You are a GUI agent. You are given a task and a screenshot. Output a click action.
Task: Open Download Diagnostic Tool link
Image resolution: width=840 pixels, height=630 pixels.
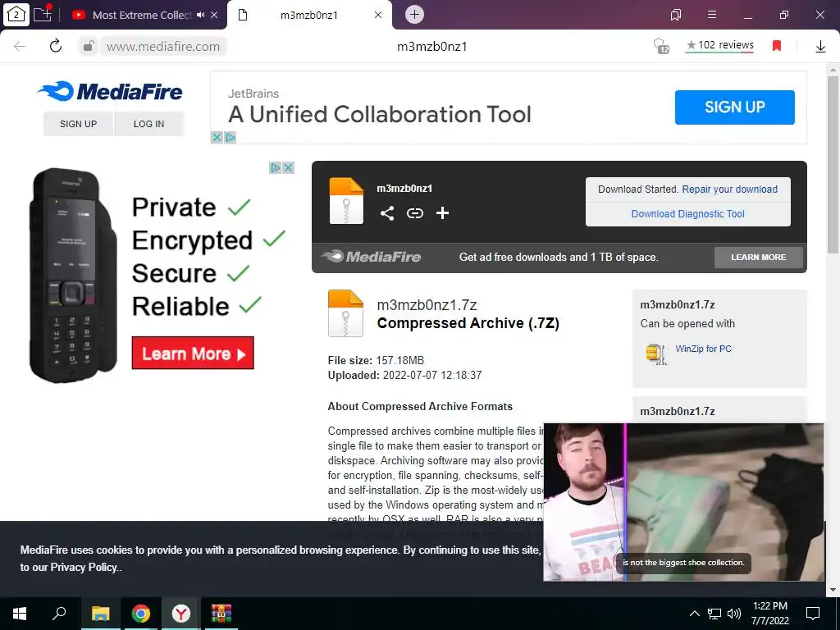click(688, 214)
